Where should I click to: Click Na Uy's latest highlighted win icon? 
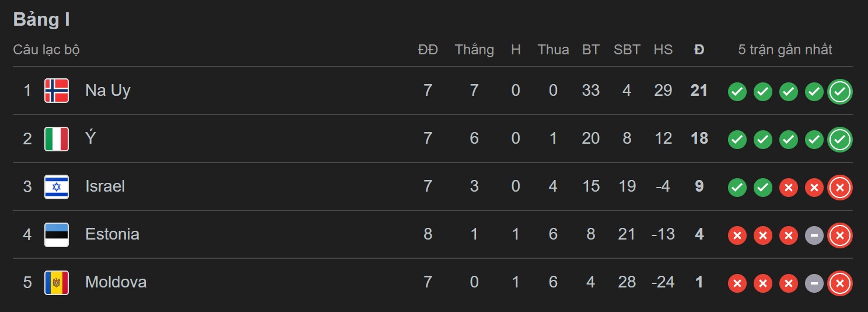click(x=839, y=91)
